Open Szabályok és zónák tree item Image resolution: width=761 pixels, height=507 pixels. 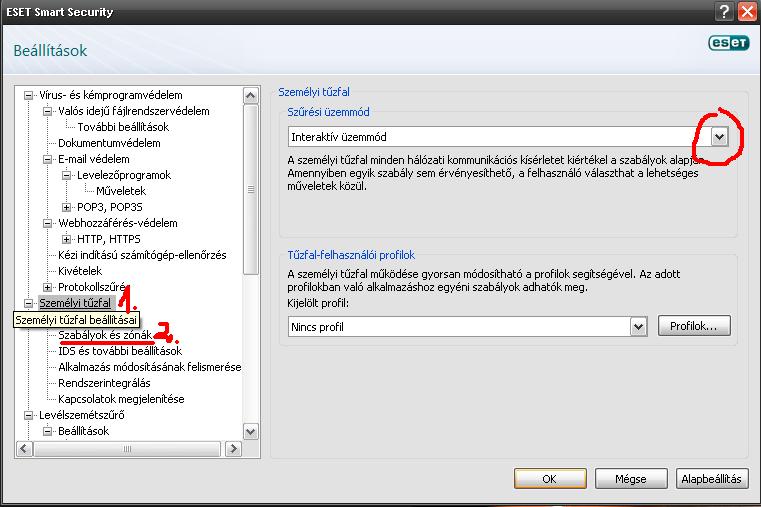[105, 335]
